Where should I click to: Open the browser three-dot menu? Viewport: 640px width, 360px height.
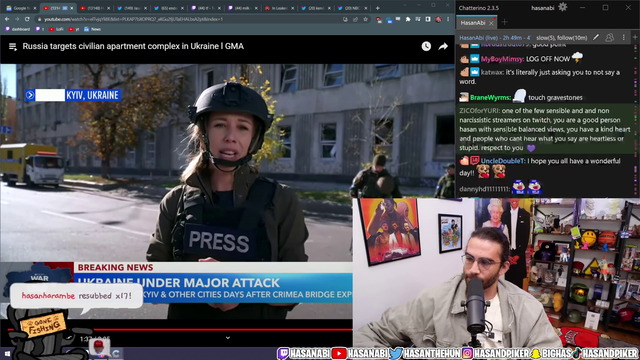click(448, 19)
